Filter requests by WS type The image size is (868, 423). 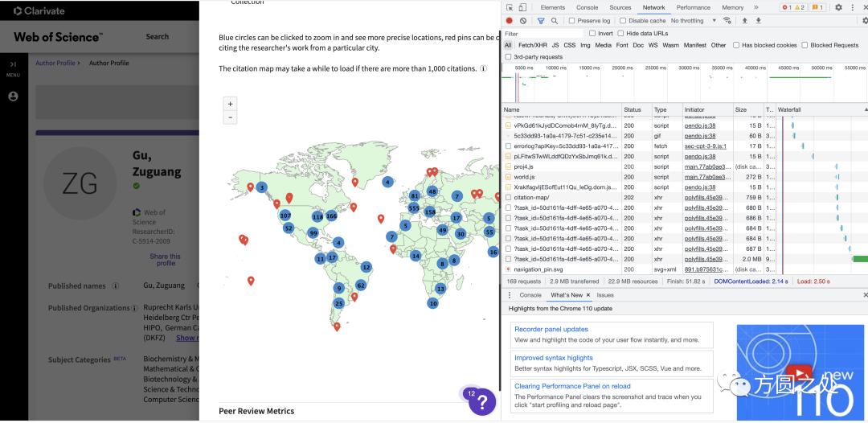[653, 45]
